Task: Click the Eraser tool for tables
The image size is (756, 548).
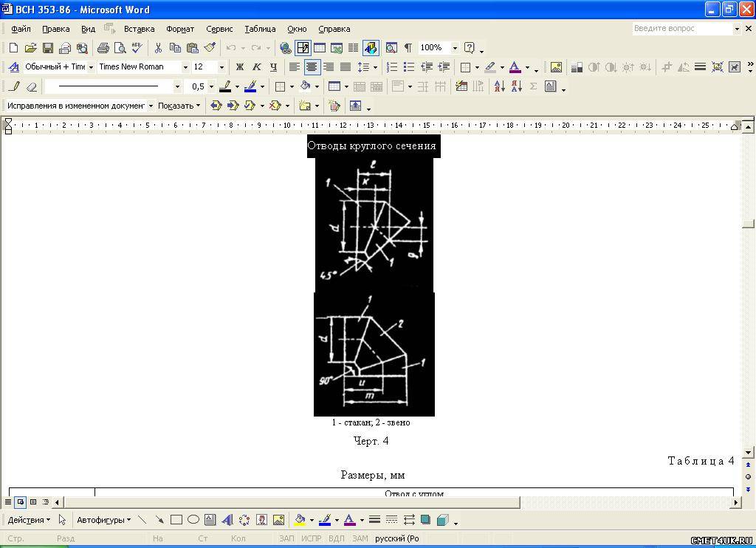Action: pos(31,86)
